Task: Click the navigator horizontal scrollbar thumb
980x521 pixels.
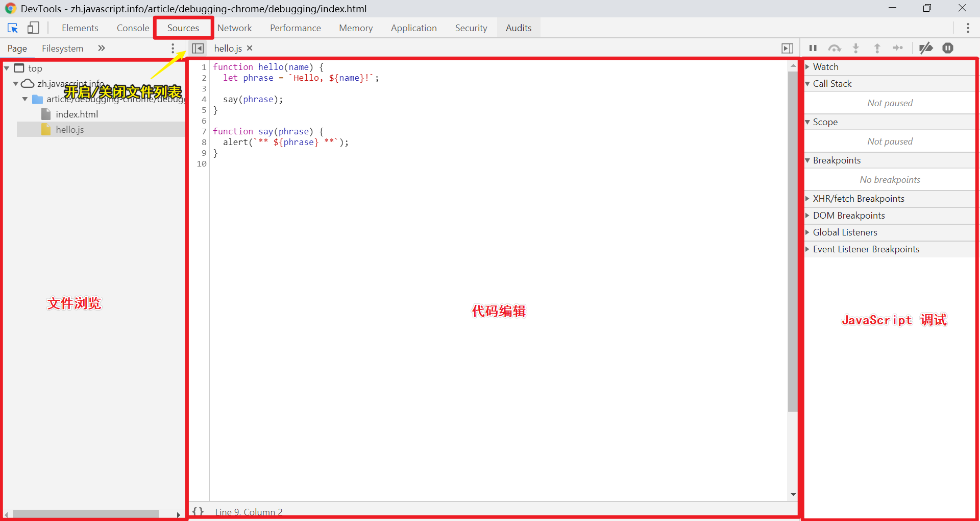Action: 85,514
